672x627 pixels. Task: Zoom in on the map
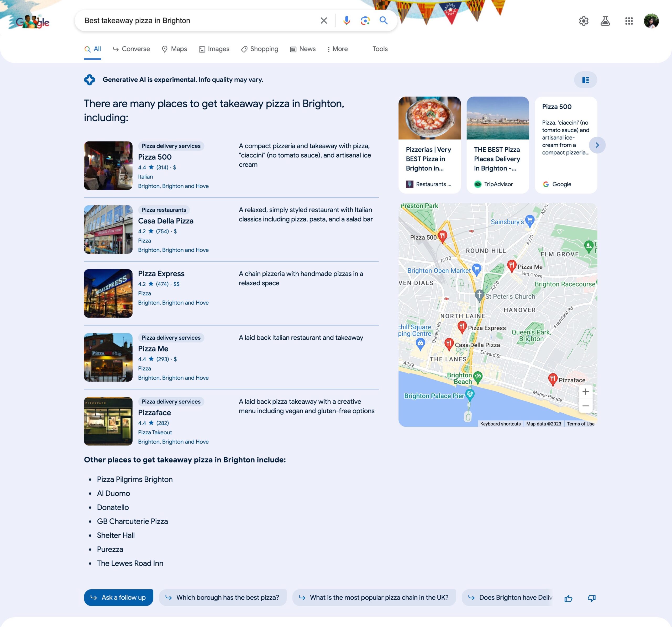585,392
